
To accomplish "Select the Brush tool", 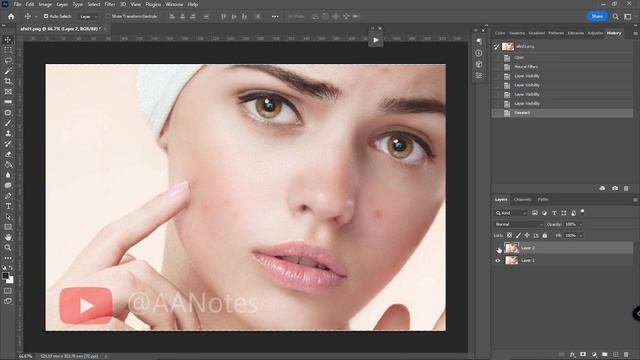I will pyautogui.click(x=8, y=123).
